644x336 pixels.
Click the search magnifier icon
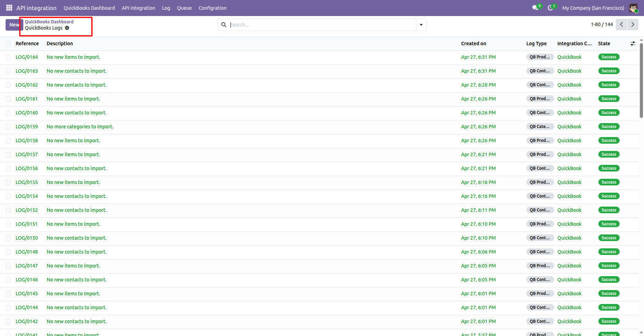(224, 25)
